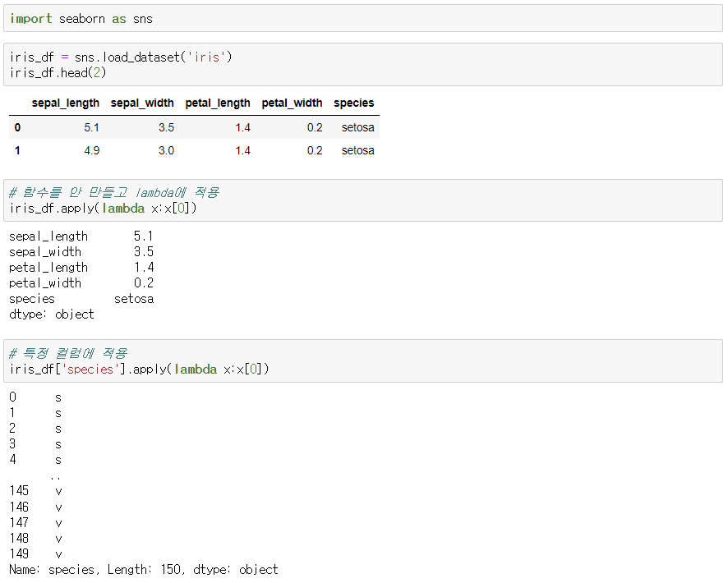Click output row 145 with value v

coord(36,491)
